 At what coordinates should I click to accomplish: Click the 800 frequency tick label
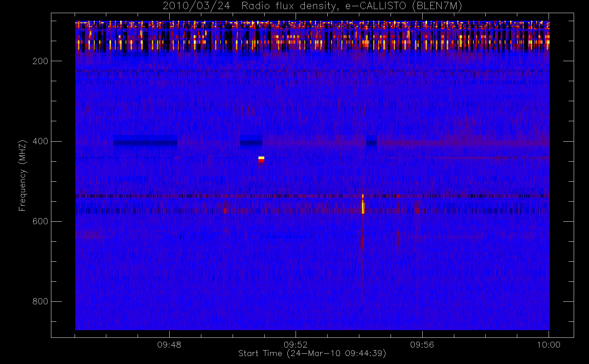40,301
